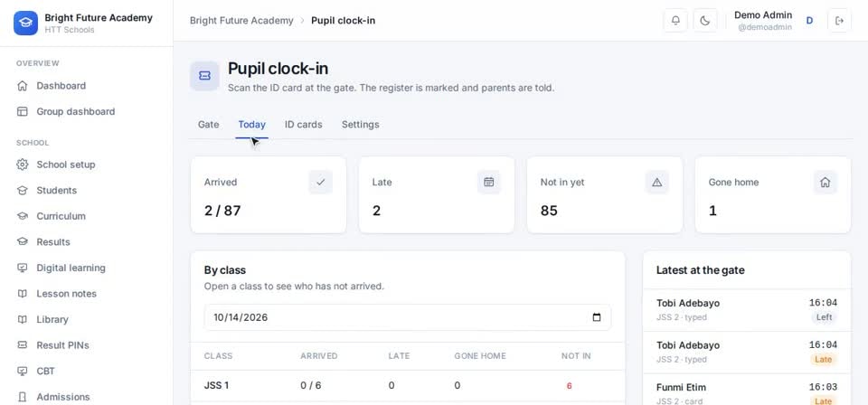The image size is (868, 405).
Task: Click the School setup gear icon
Action: pyautogui.click(x=22, y=165)
